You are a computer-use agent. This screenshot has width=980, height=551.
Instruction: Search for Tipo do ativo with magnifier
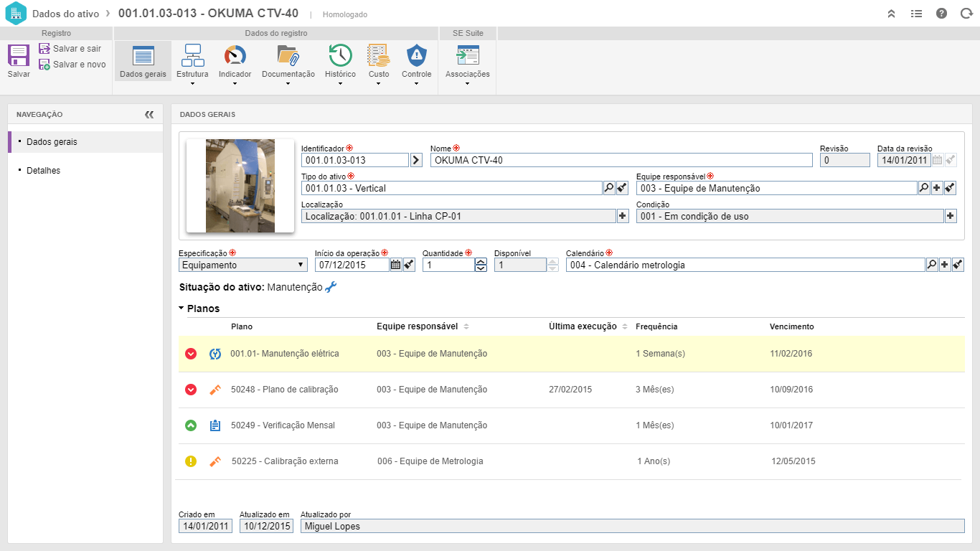pyautogui.click(x=609, y=188)
